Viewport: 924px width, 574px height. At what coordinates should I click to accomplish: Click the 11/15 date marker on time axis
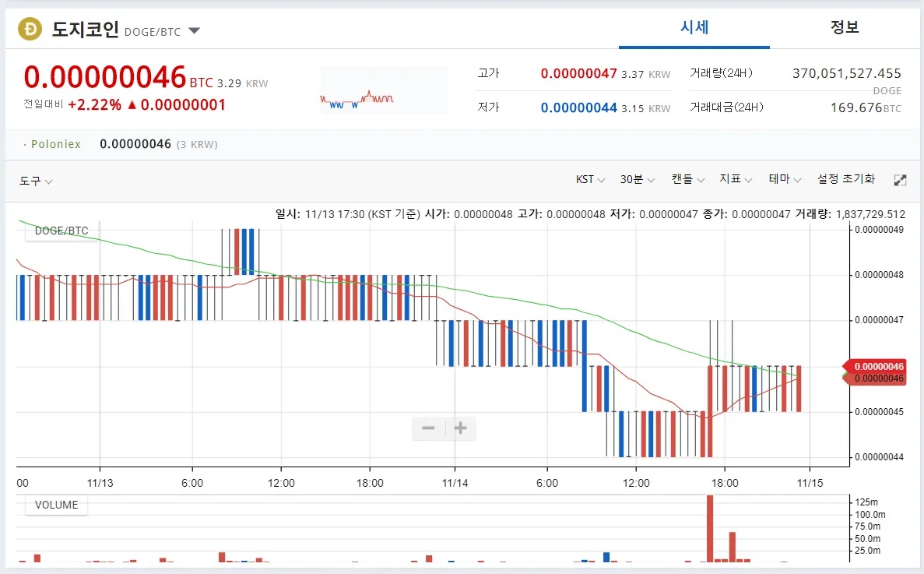pos(810,483)
